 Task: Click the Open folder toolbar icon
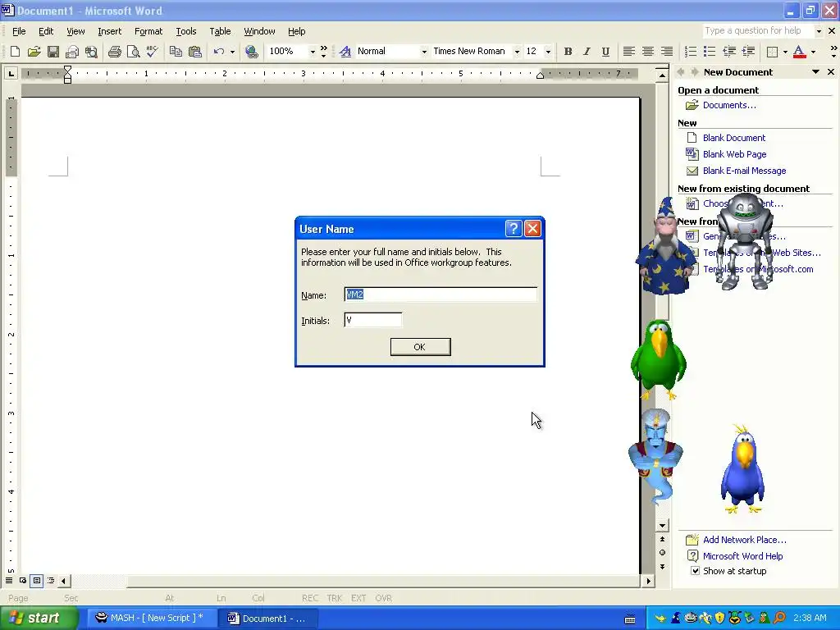tap(34, 52)
